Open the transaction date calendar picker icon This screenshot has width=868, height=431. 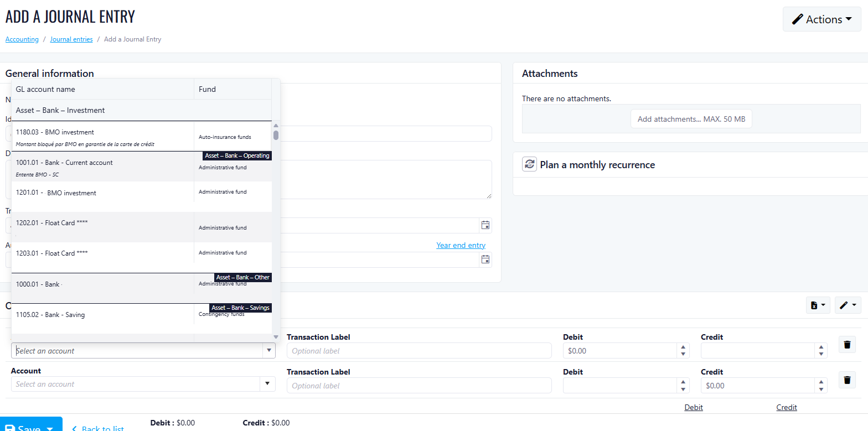485,225
